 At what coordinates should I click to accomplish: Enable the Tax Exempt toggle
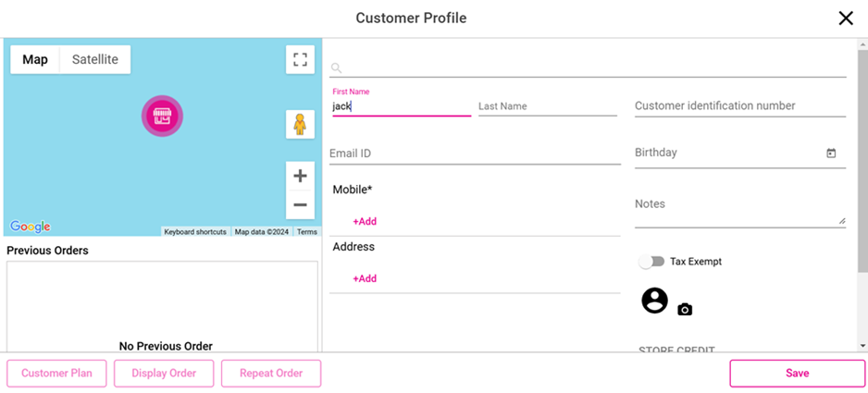coord(651,262)
